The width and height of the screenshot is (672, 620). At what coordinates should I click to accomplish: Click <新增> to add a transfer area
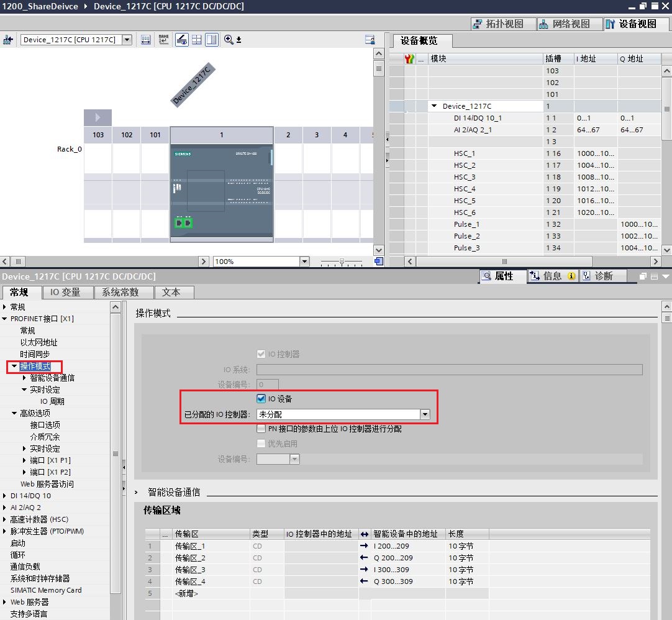click(186, 593)
